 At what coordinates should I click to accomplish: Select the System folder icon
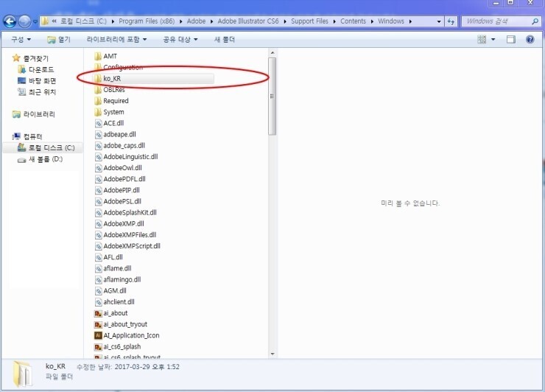coord(98,112)
